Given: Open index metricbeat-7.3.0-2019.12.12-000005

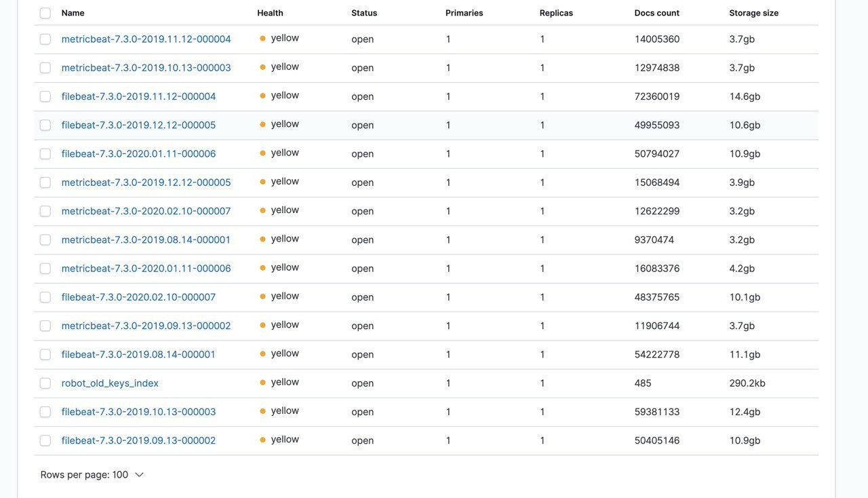Looking at the screenshot, I should pyautogui.click(x=146, y=183).
